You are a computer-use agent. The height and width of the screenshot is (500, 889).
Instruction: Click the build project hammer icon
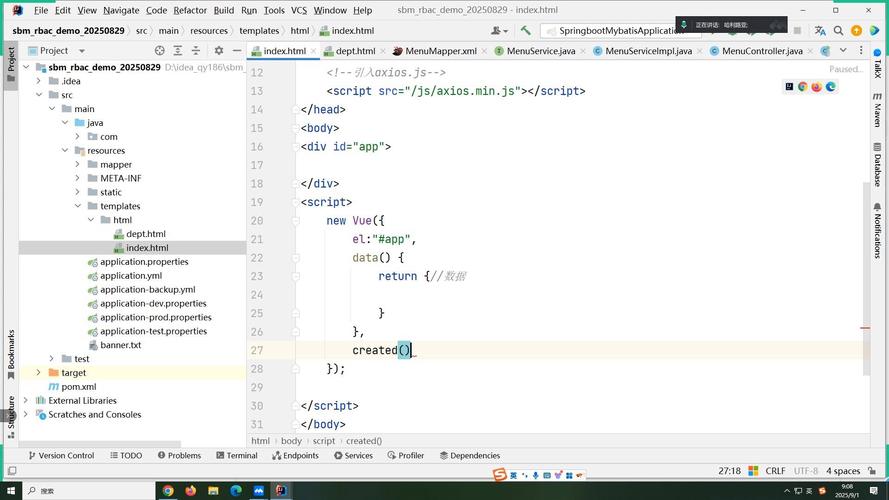(525, 31)
